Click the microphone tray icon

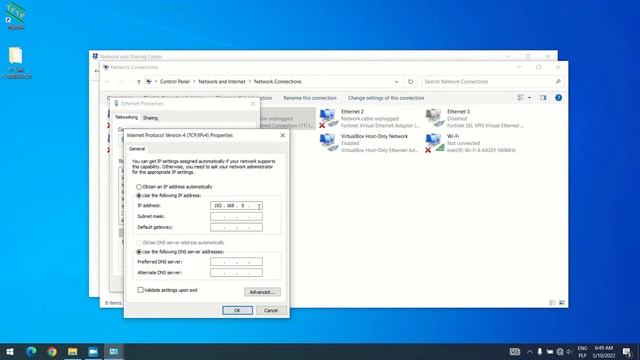[540, 351]
